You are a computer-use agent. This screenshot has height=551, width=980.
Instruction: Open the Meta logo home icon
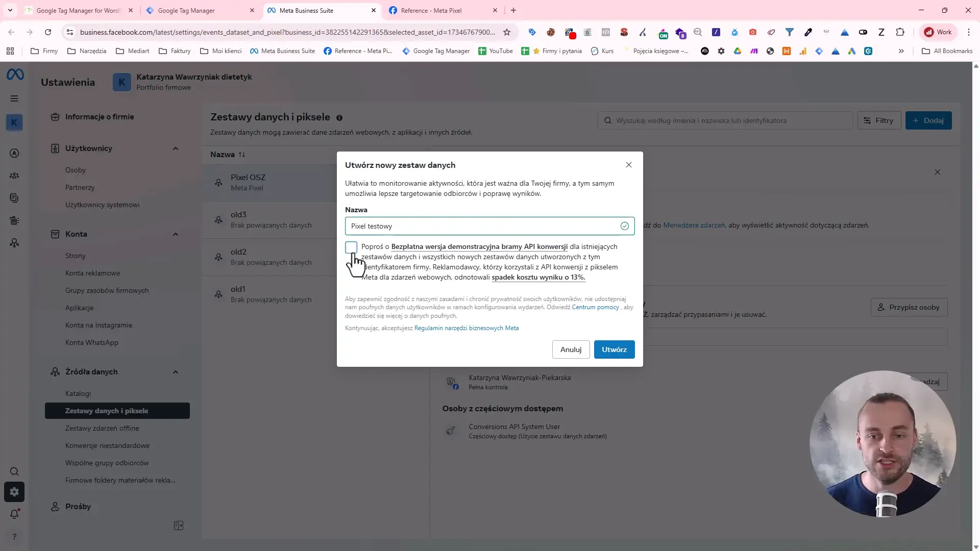click(15, 75)
